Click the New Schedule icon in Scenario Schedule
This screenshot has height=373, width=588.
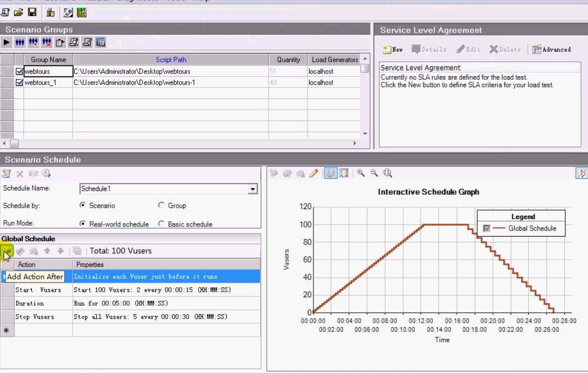(6, 173)
